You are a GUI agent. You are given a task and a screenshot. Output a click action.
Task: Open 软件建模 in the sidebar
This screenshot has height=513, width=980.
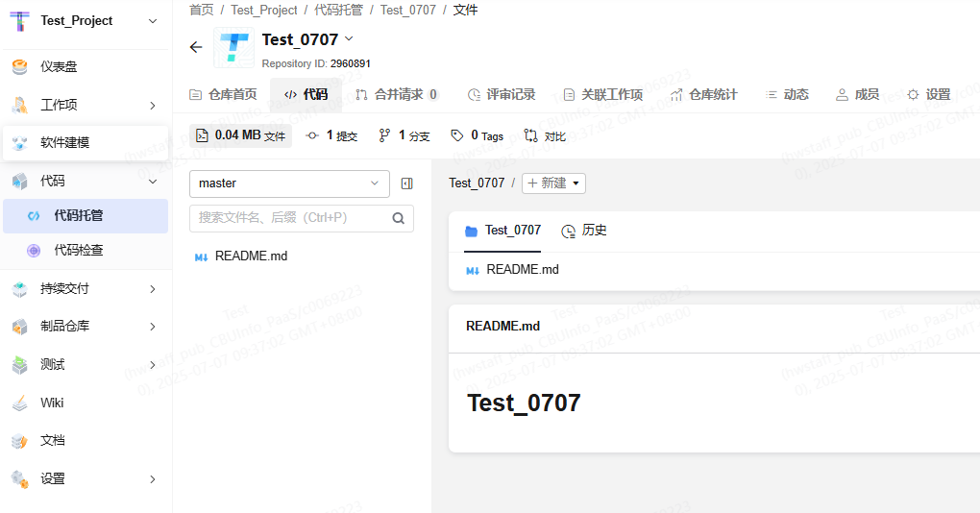coord(86,142)
